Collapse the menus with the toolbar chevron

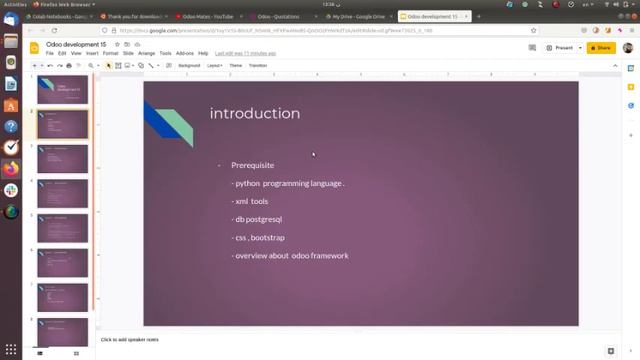pyautogui.click(x=615, y=65)
